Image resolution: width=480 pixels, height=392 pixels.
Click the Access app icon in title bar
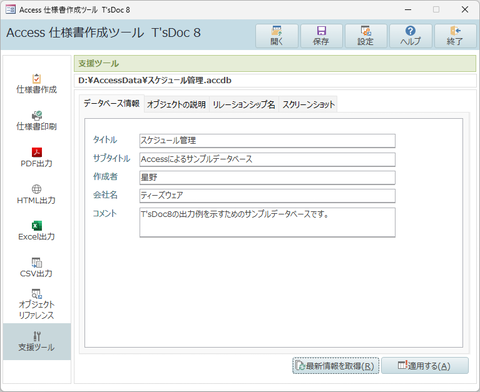10,10
